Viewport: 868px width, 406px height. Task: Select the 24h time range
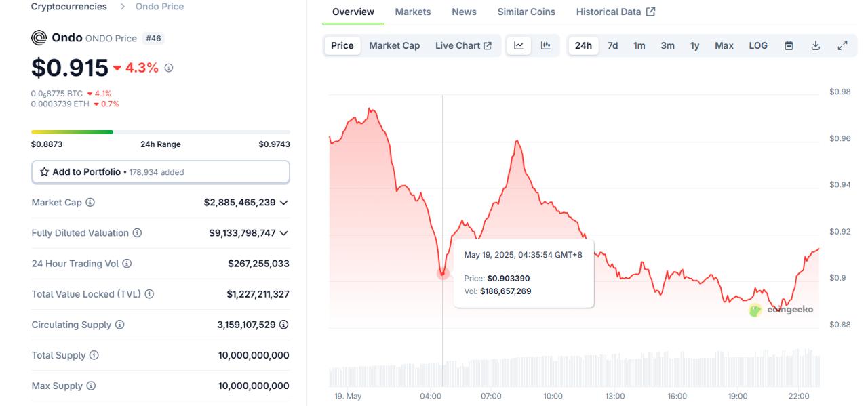(x=583, y=45)
